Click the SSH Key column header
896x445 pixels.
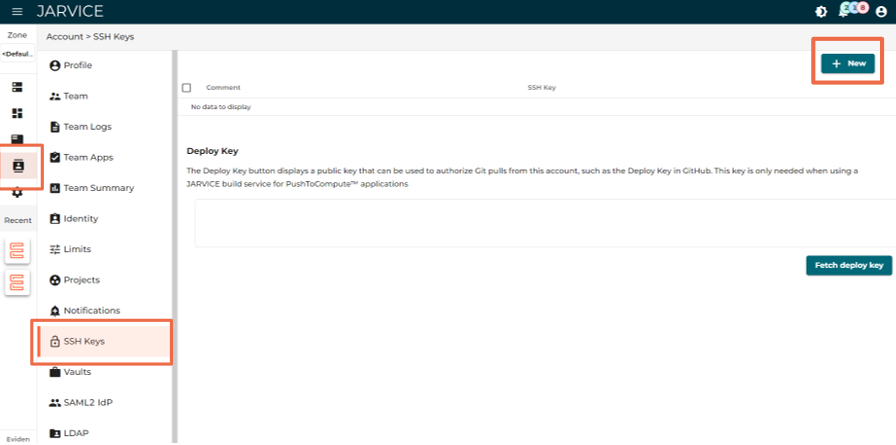(x=542, y=88)
